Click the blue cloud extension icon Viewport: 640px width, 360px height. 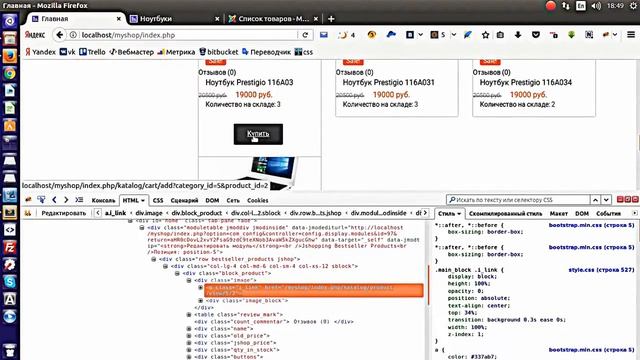point(391,35)
